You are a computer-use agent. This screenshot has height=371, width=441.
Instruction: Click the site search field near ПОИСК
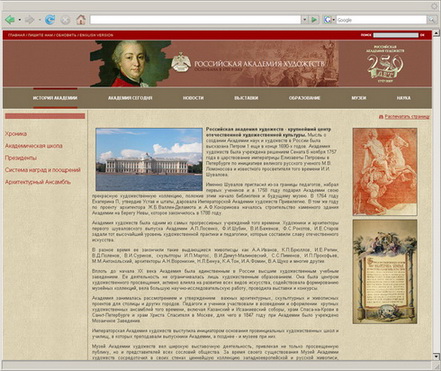tap(395, 35)
